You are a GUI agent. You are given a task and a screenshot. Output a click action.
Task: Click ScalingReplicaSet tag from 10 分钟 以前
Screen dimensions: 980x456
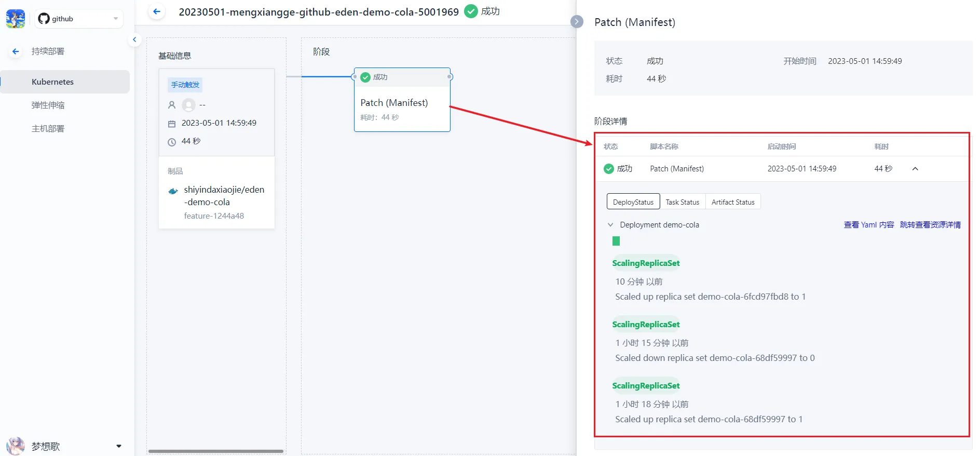point(646,263)
